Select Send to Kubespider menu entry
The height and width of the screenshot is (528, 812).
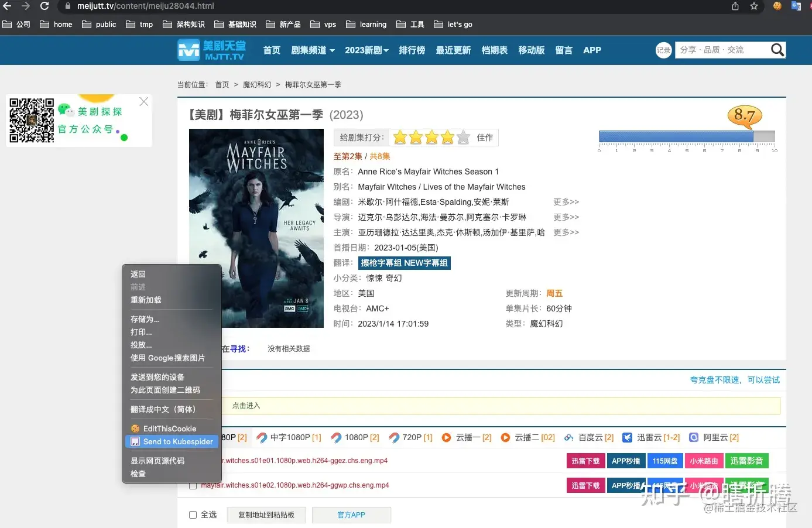(172, 441)
